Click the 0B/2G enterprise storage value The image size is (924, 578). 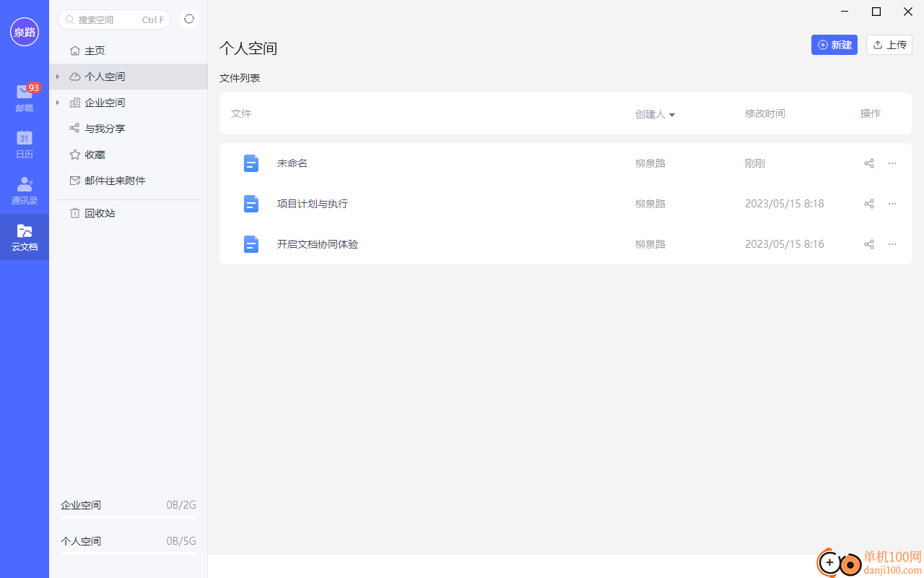click(181, 505)
